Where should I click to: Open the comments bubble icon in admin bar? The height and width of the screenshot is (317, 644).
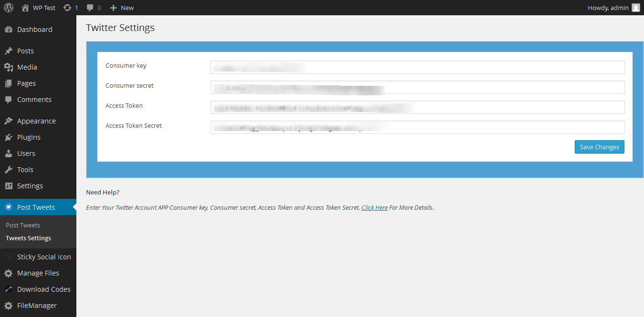click(90, 8)
